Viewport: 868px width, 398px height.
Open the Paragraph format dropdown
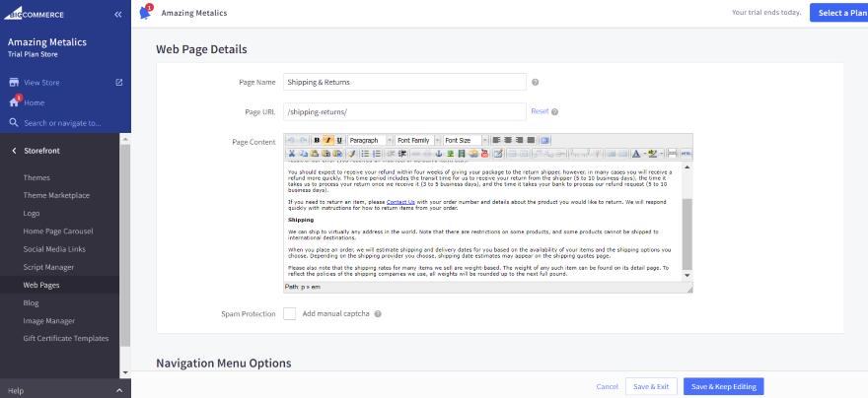click(370, 141)
